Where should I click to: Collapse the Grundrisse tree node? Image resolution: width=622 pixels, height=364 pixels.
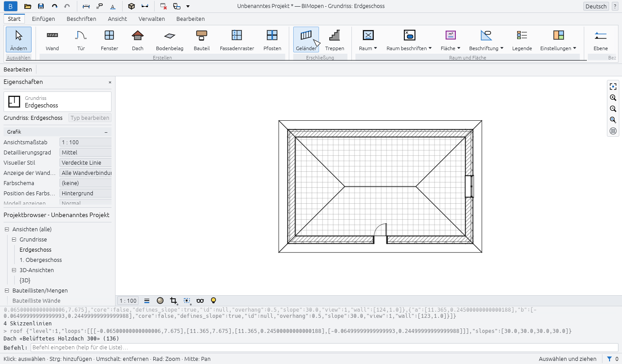pos(14,240)
